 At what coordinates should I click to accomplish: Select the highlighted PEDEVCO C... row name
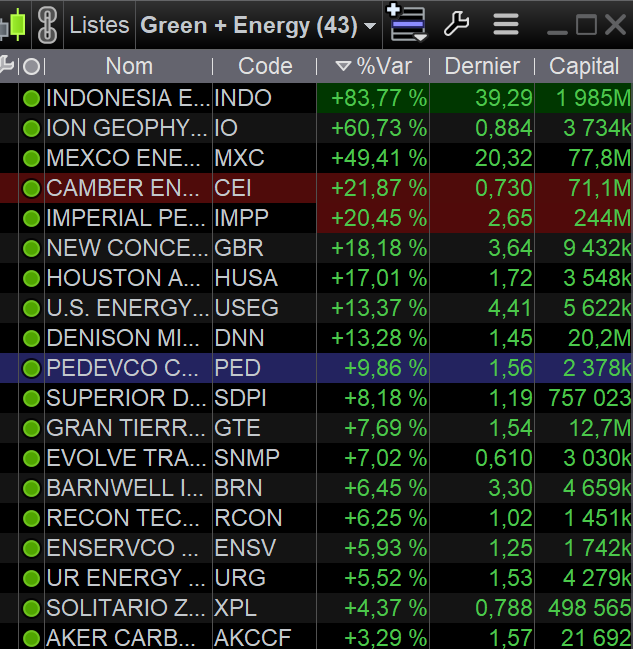click(x=128, y=368)
